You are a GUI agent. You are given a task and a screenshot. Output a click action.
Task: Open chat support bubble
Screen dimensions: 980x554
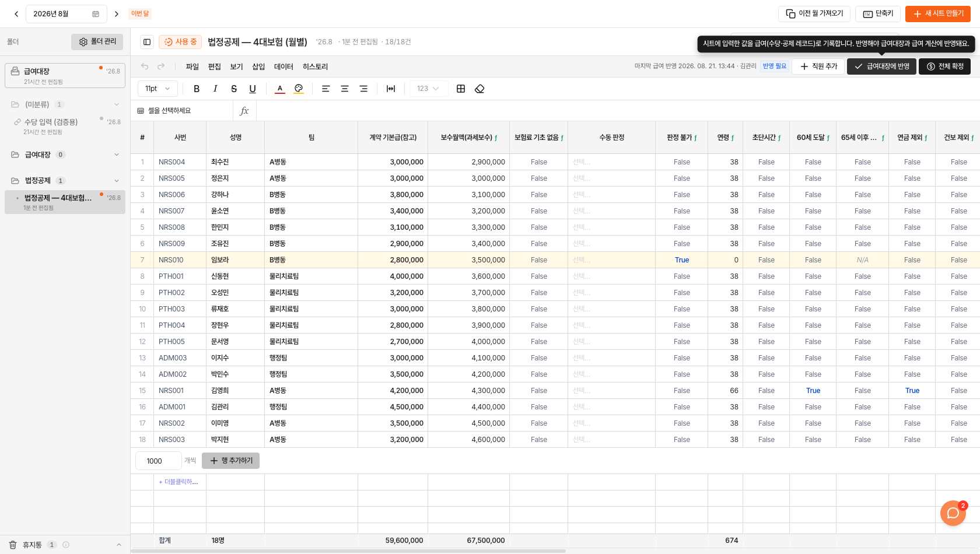point(953,513)
